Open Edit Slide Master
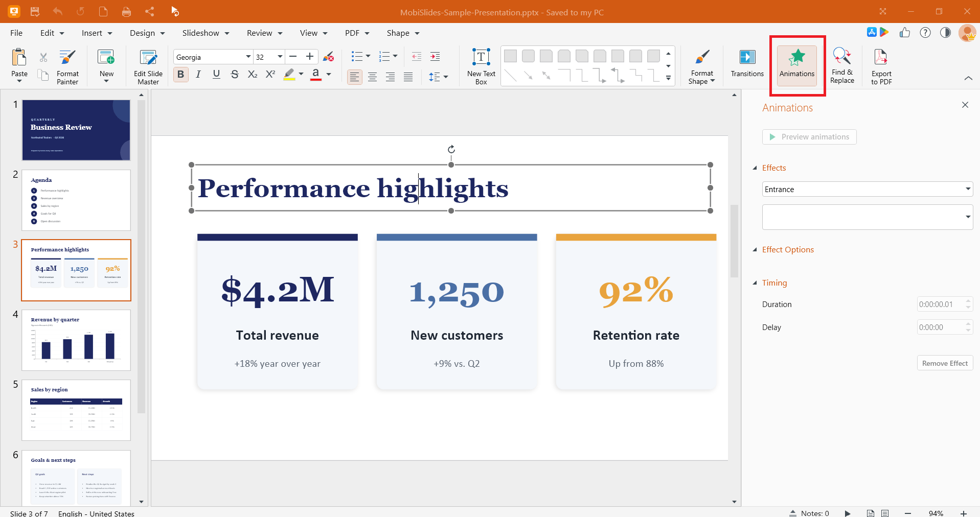This screenshot has width=980, height=517. tap(148, 66)
